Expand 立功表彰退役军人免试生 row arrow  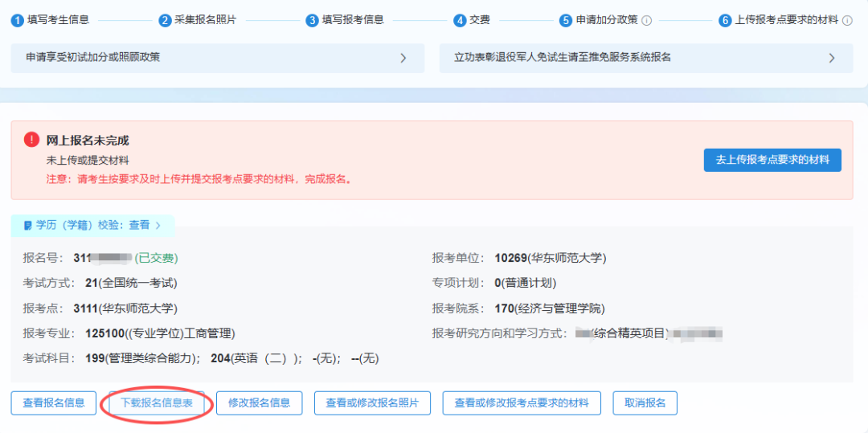[x=832, y=58]
